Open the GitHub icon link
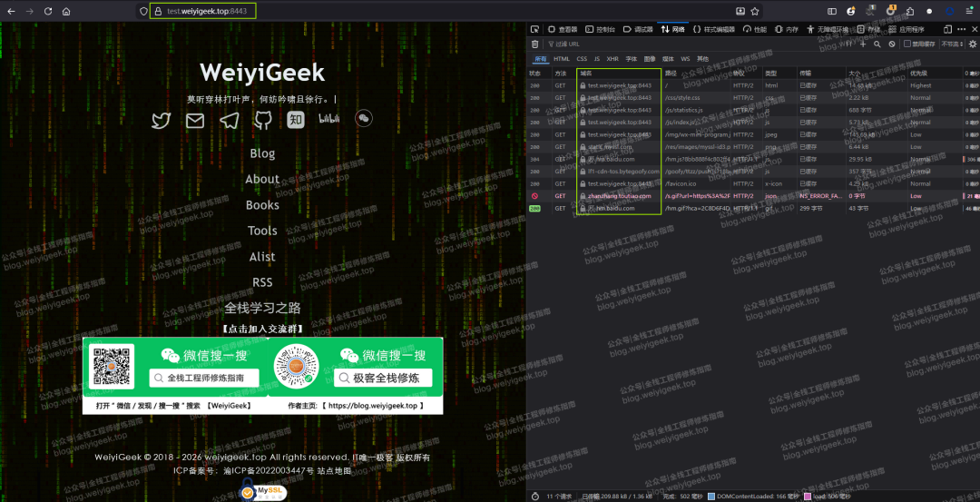980x502 pixels. 263,120
